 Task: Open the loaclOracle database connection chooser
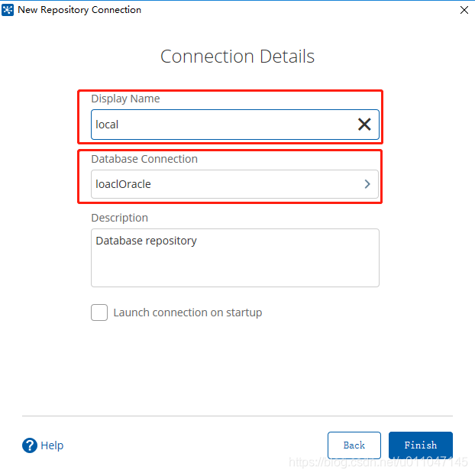coord(235,184)
